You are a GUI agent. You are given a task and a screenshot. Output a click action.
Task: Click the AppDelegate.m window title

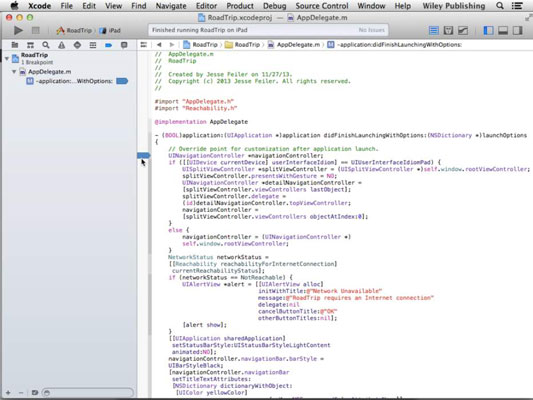(x=317, y=18)
